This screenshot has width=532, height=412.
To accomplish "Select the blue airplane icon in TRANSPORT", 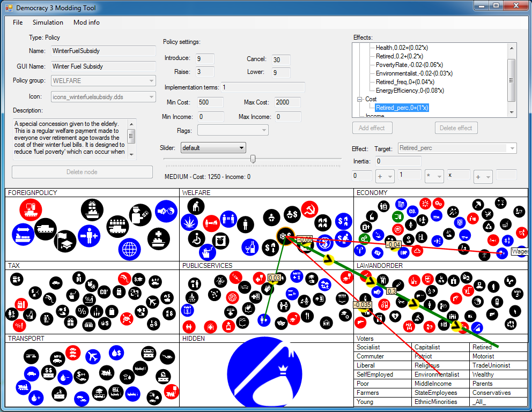I will (x=93, y=356).
